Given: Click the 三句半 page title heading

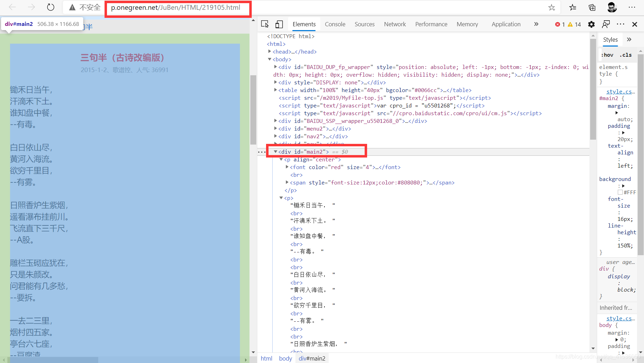Looking at the screenshot, I should pyautogui.click(x=122, y=57).
